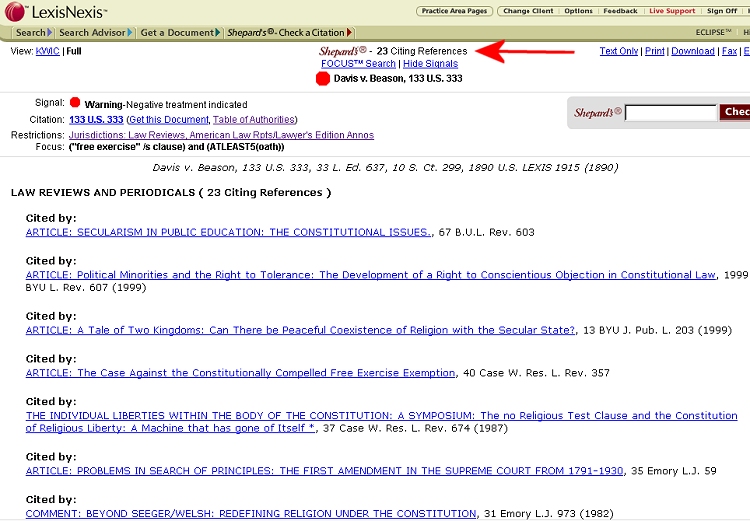Click the Change Client button

pos(530,11)
